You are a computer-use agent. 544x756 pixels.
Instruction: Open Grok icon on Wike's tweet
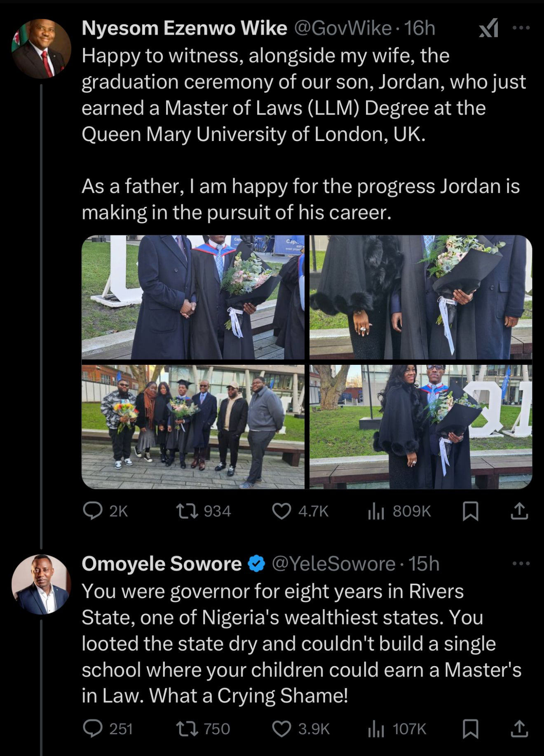489,28
